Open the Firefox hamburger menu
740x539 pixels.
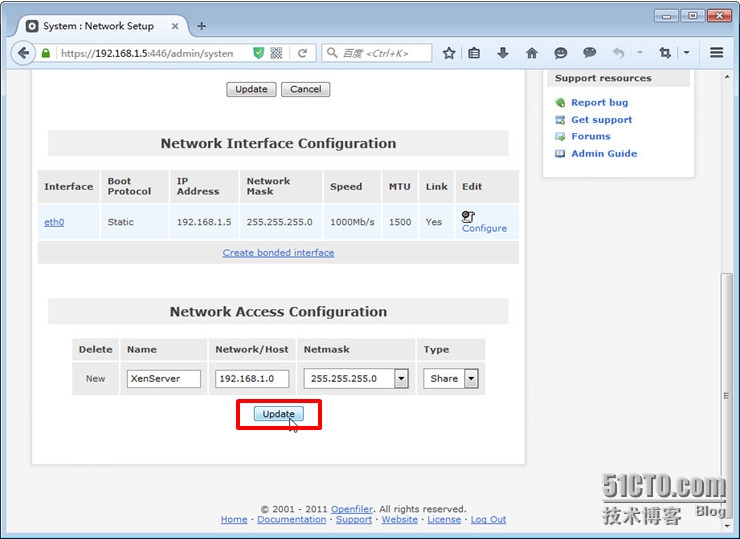(x=716, y=53)
